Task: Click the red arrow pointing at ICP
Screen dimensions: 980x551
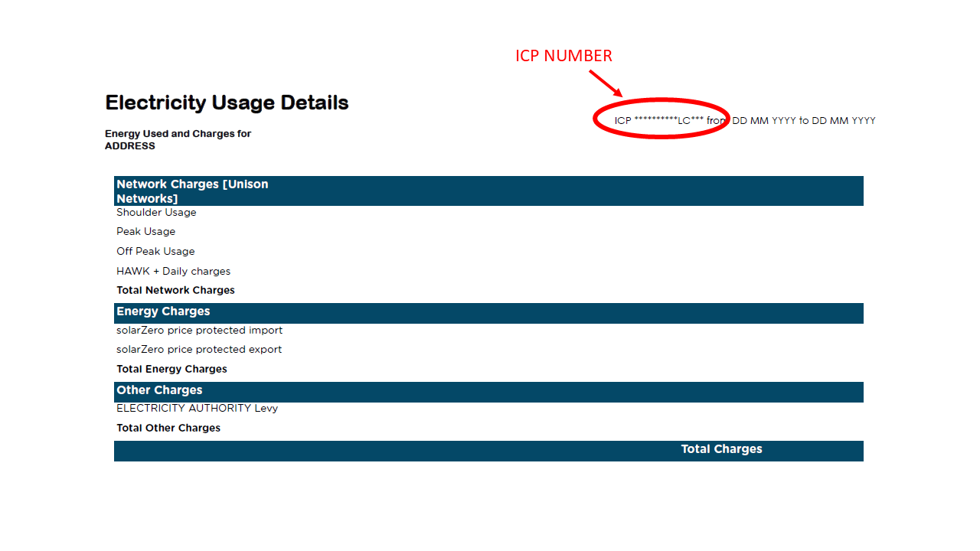Action: [x=606, y=84]
